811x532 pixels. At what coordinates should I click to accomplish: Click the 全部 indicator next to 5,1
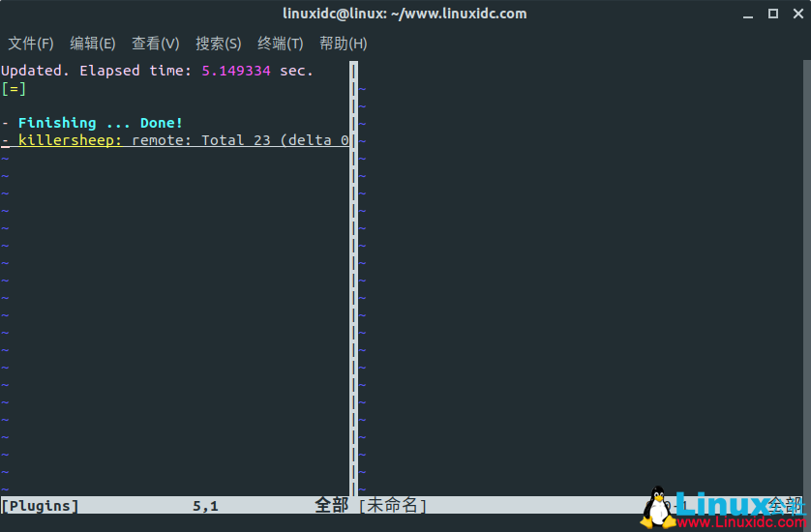pos(332,506)
